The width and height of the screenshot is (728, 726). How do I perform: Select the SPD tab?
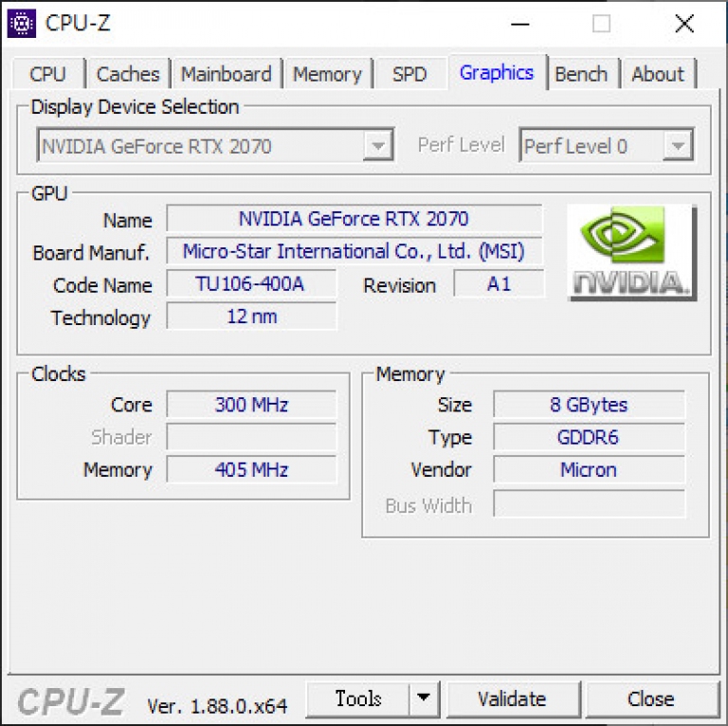(409, 74)
